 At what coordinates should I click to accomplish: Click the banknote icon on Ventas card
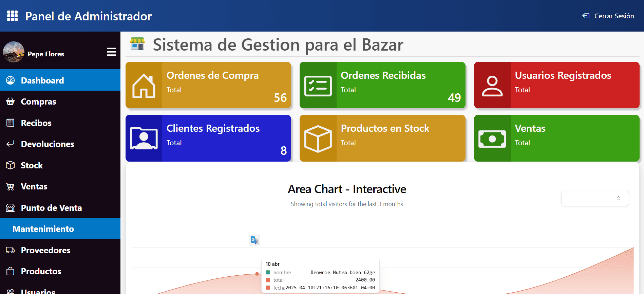492,139
